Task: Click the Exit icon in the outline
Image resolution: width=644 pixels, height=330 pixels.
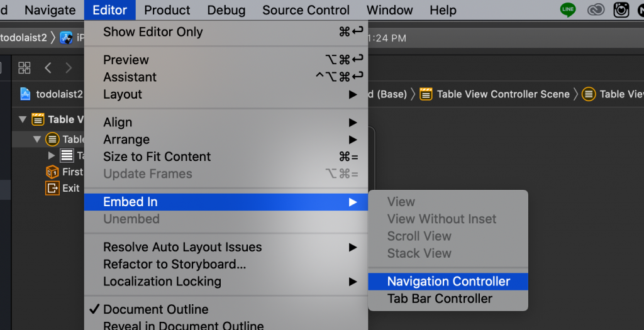Action: tap(52, 188)
